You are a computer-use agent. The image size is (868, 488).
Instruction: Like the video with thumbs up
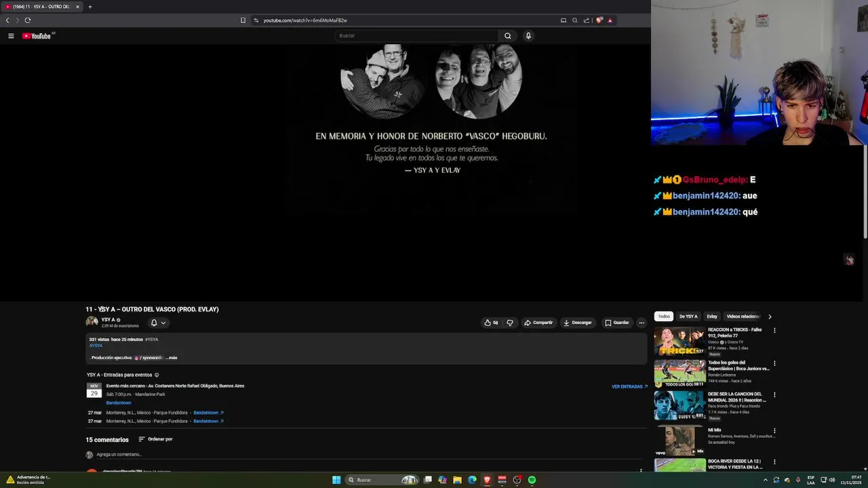(490, 323)
